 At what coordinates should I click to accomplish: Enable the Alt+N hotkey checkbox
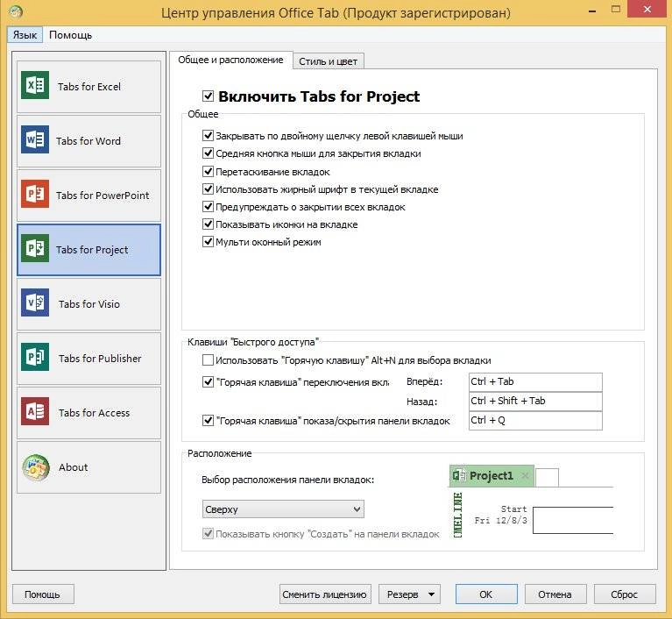tap(208, 359)
